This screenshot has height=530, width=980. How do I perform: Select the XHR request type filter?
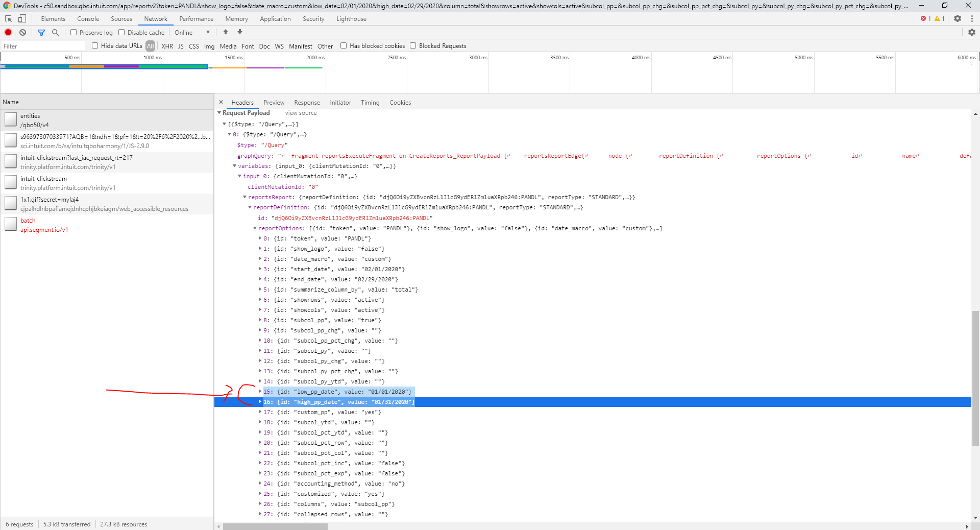[x=167, y=45]
